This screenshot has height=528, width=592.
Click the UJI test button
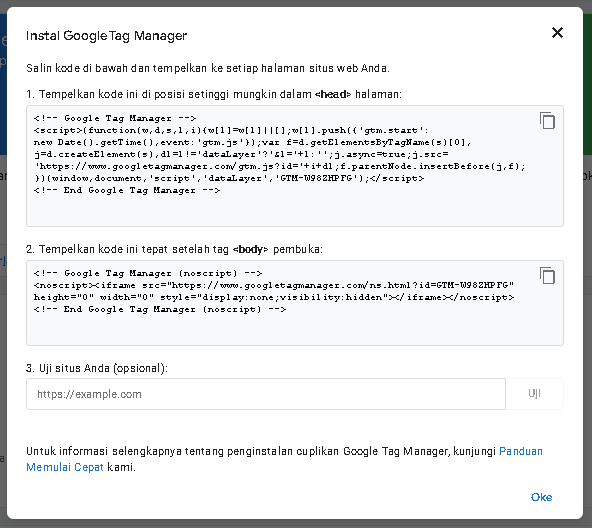[x=534, y=394]
